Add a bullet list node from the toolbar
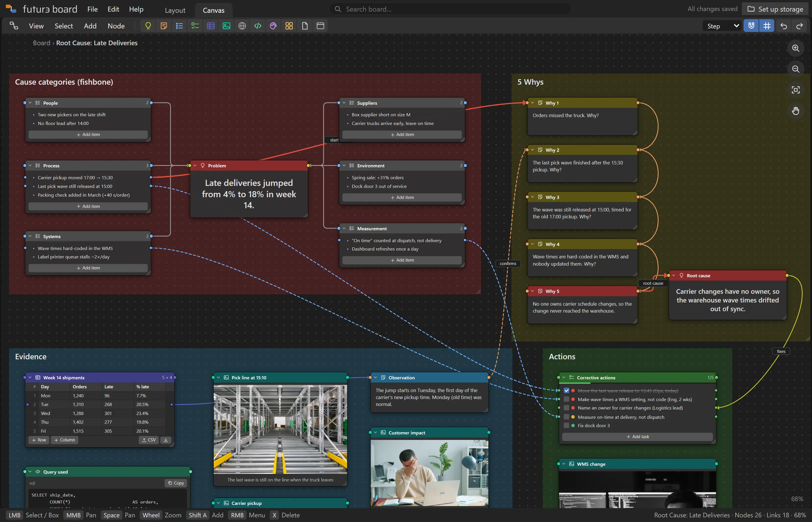812x522 pixels. tap(179, 26)
